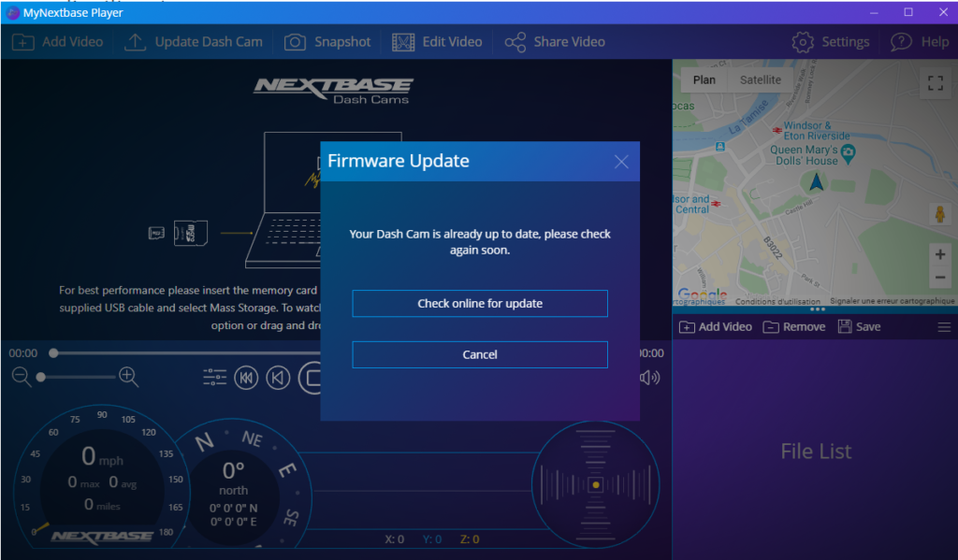Cancel the Firmware Update dialog

click(480, 355)
